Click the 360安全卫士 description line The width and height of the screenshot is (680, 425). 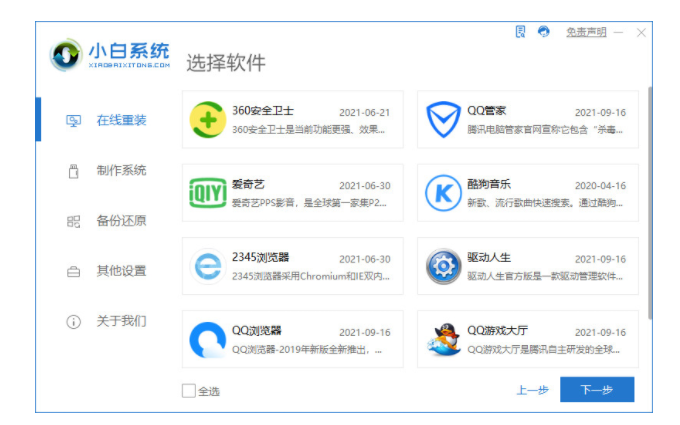click(x=308, y=130)
